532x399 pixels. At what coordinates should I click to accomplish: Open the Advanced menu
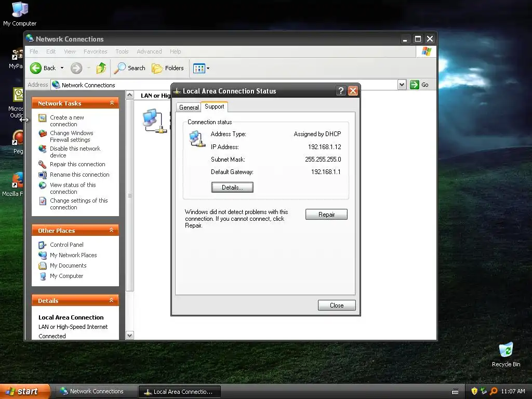click(149, 51)
